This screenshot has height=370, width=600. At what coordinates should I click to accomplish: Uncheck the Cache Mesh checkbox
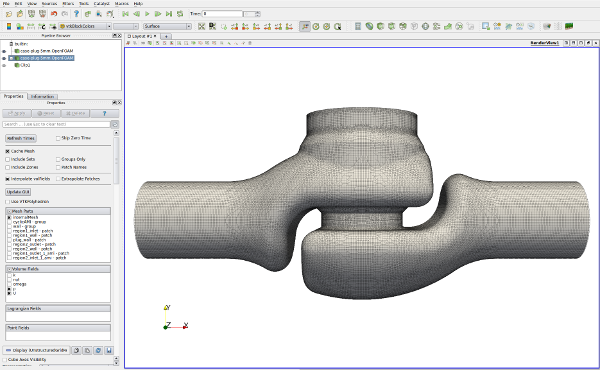pos(8,152)
